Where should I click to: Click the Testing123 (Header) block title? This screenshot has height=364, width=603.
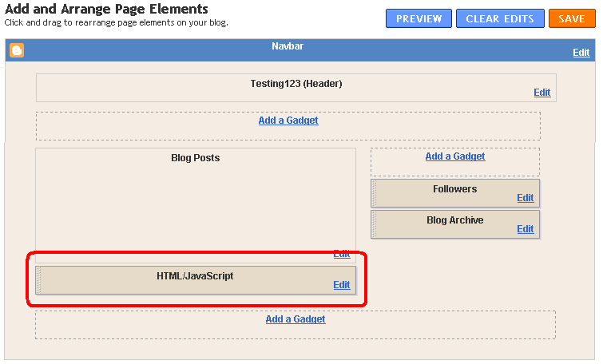[x=296, y=83]
